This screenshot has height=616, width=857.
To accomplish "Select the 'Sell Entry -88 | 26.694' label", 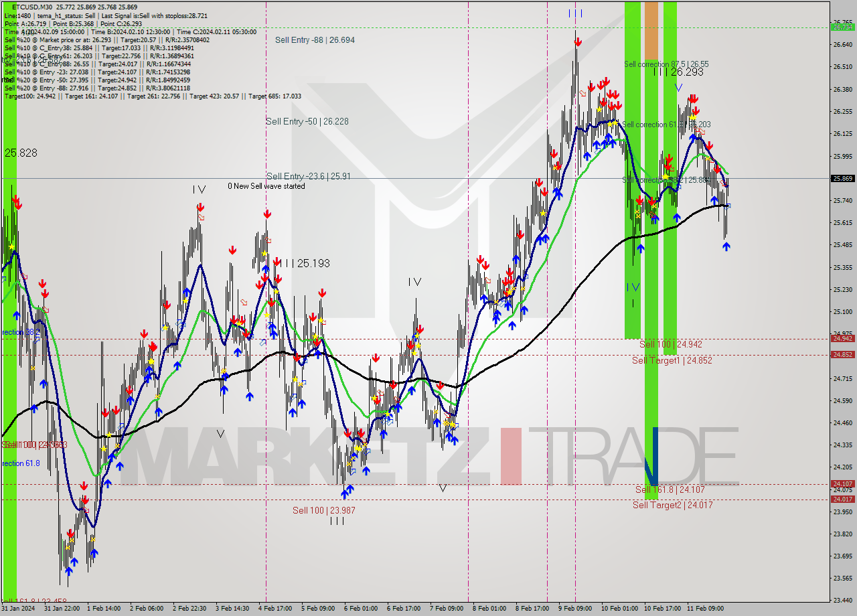I will [x=315, y=40].
